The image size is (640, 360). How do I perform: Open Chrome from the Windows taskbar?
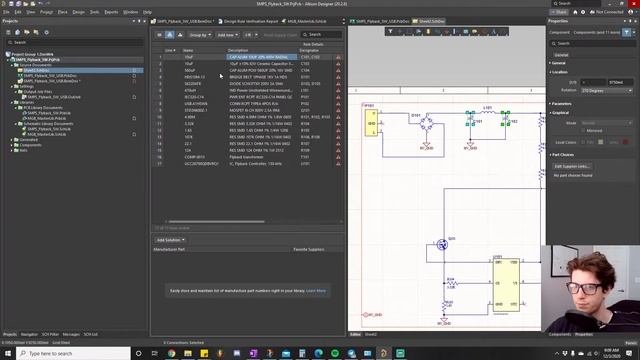click(x=171, y=353)
